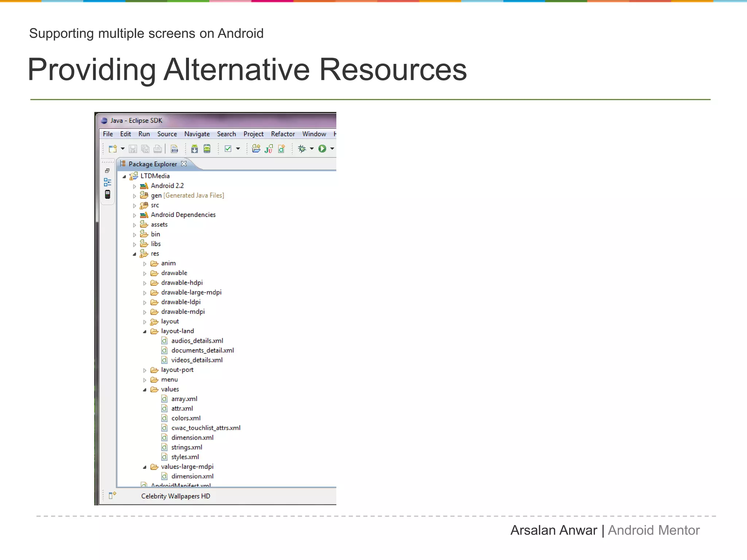
Task: Click the Save All toolbar icon
Action: click(145, 149)
